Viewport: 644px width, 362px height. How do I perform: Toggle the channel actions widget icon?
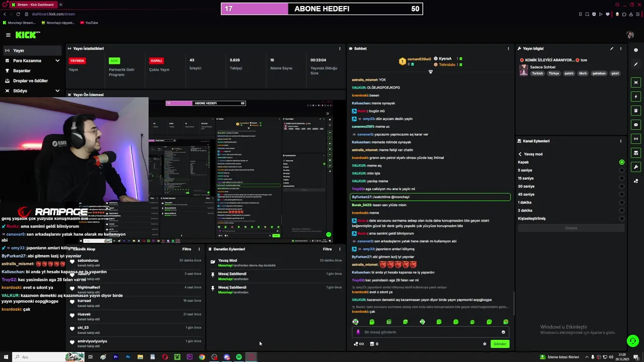pos(636,153)
